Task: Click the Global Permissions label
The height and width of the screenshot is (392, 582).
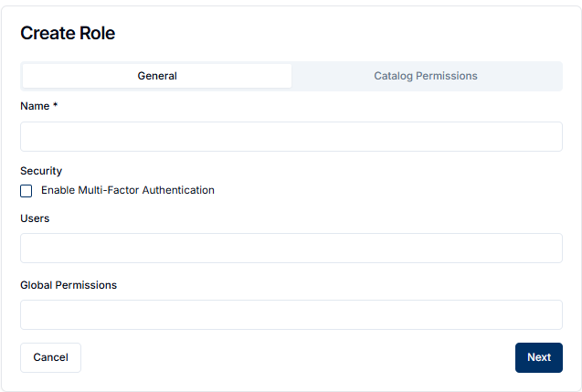Action: (x=69, y=285)
